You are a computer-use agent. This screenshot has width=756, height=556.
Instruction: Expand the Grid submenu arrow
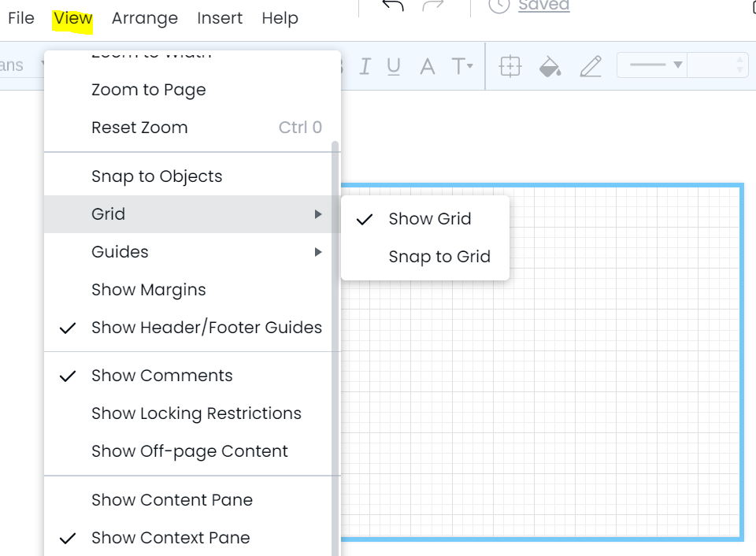[317, 214]
